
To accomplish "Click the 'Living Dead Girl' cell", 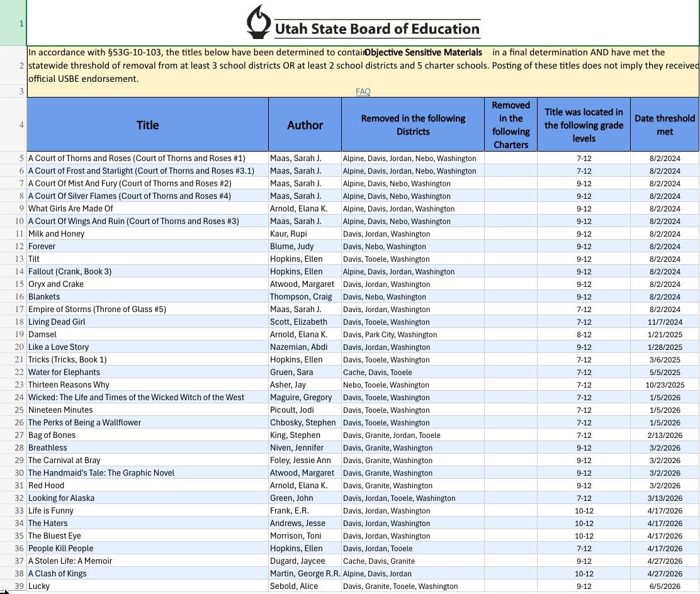I will 148,322.
